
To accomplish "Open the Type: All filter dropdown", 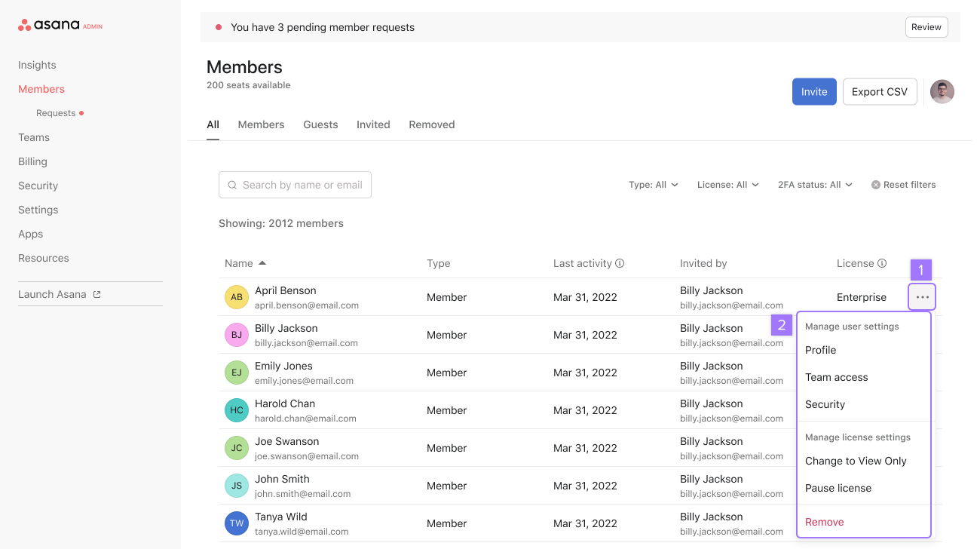I will (x=653, y=184).
